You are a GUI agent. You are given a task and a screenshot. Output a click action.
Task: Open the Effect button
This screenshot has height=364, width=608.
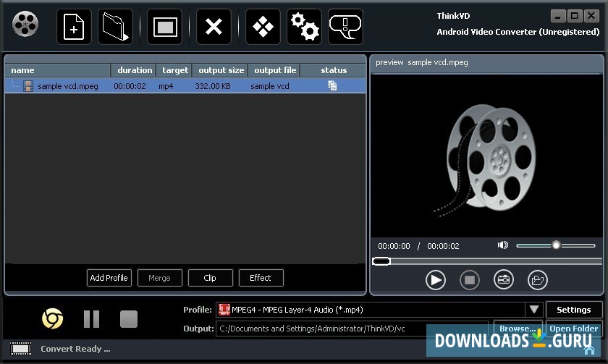coord(261,278)
